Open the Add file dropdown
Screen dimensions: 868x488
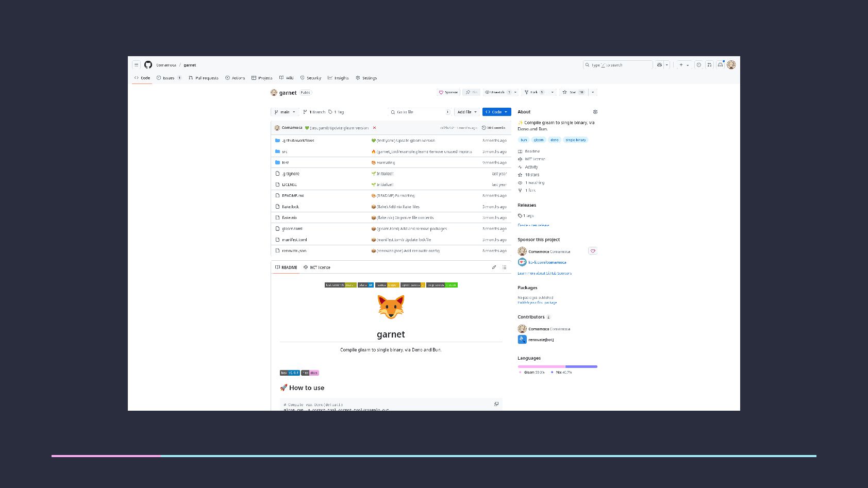point(467,112)
